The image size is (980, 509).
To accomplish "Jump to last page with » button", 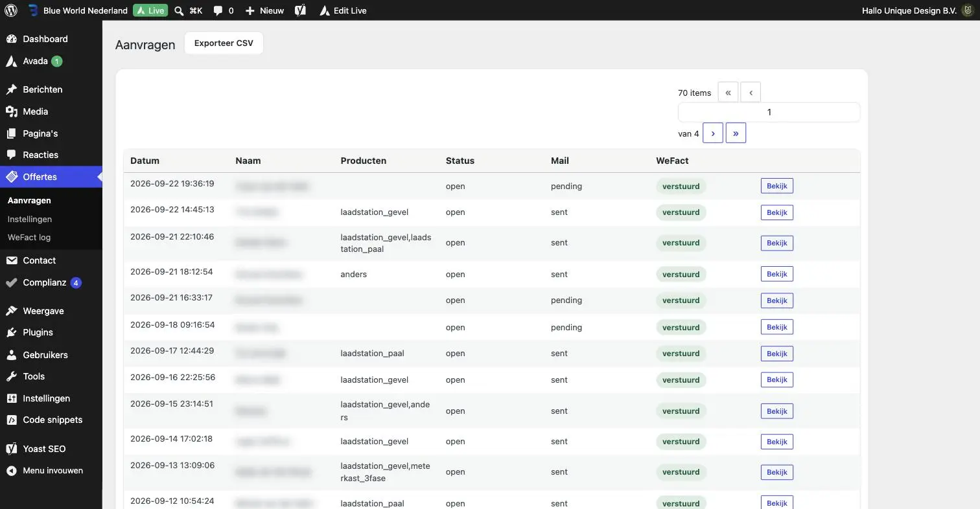I will click(736, 133).
